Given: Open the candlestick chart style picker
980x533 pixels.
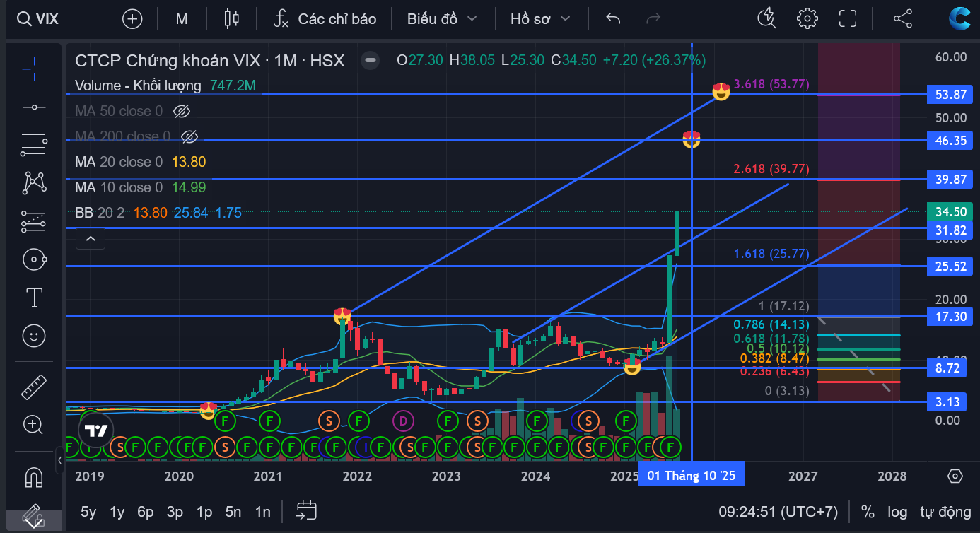Looking at the screenshot, I should (231, 19).
